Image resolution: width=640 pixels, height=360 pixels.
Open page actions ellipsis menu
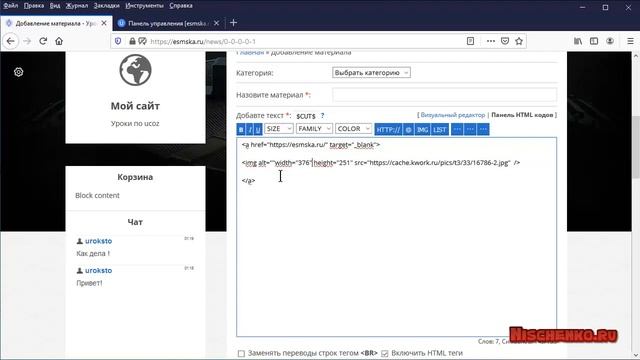coord(491,41)
